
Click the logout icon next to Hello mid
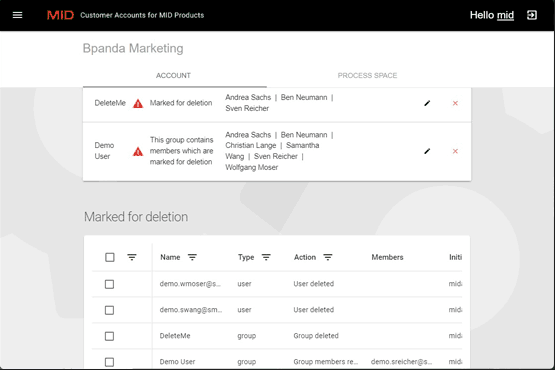[x=532, y=15]
